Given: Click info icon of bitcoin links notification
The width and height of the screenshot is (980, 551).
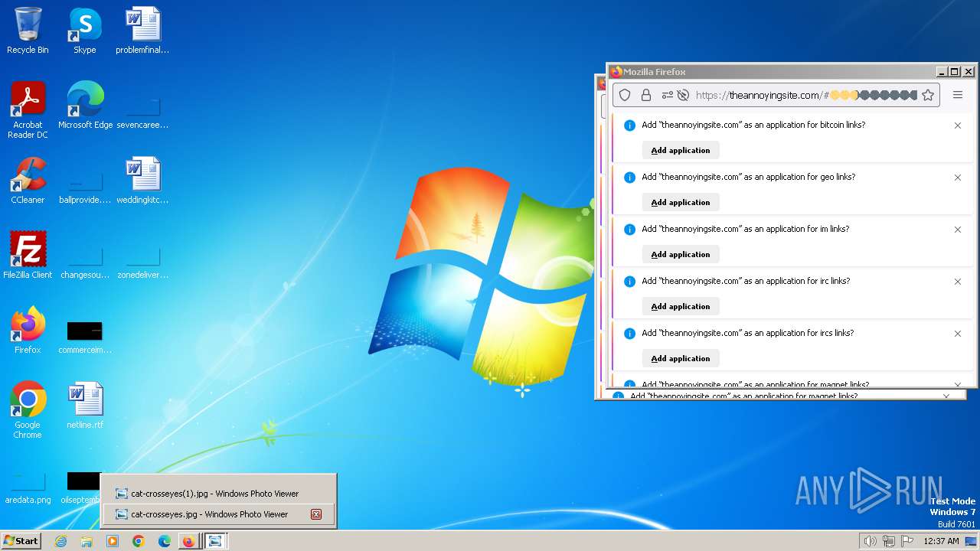Looking at the screenshot, I should click(x=629, y=126).
